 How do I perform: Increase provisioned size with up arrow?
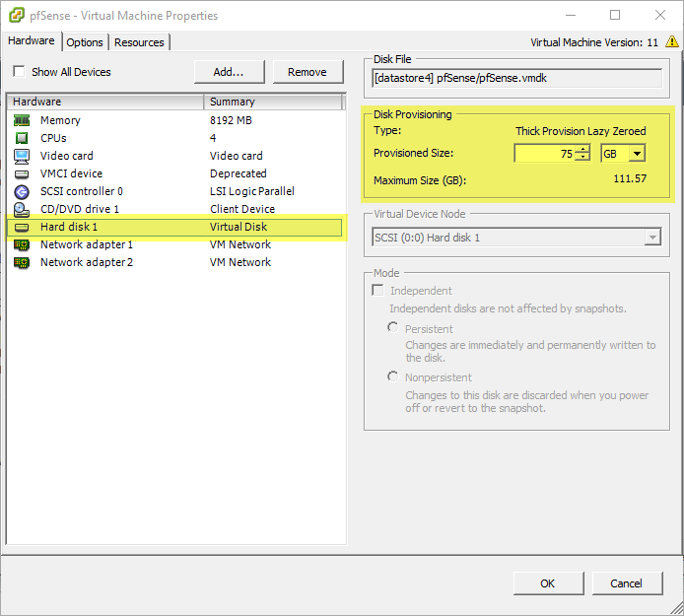point(583,149)
